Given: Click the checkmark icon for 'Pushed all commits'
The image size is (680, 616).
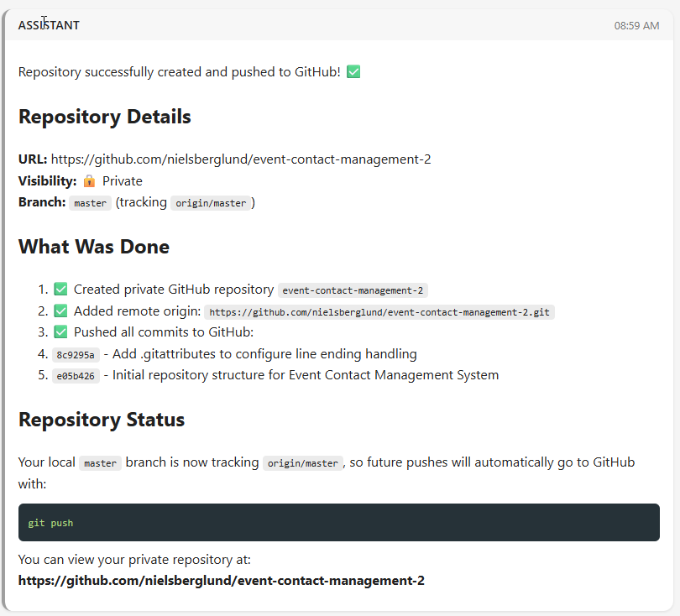Looking at the screenshot, I should (60, 332).
